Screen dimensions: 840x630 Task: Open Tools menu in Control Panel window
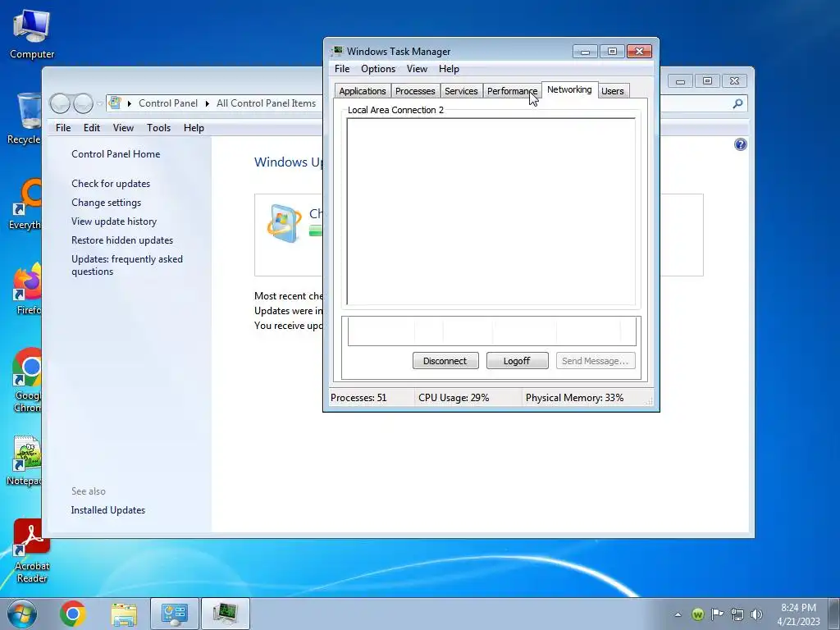pos(158,127)
